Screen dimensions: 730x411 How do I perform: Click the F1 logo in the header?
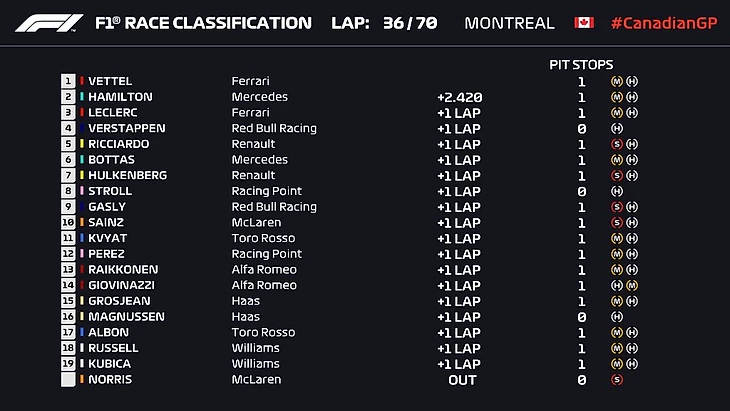pos(50,23)
